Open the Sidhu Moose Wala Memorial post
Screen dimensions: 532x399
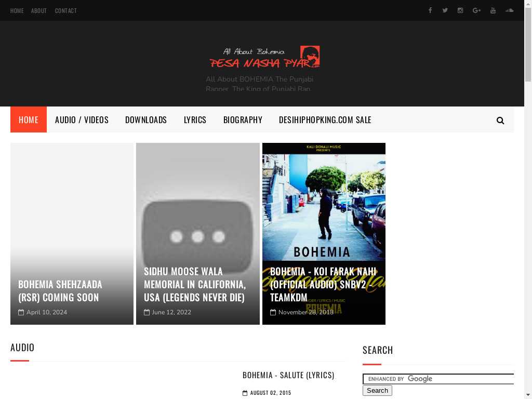[195, 284]
